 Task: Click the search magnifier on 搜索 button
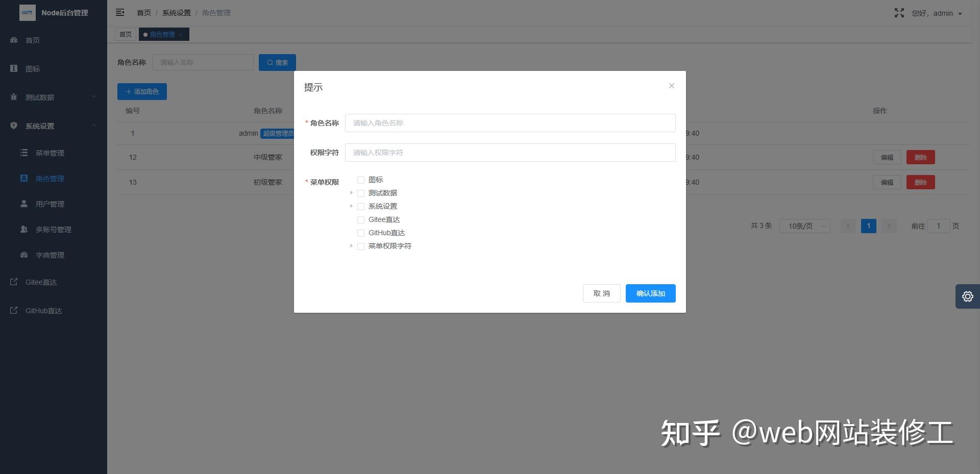click(x=270, y=62)
